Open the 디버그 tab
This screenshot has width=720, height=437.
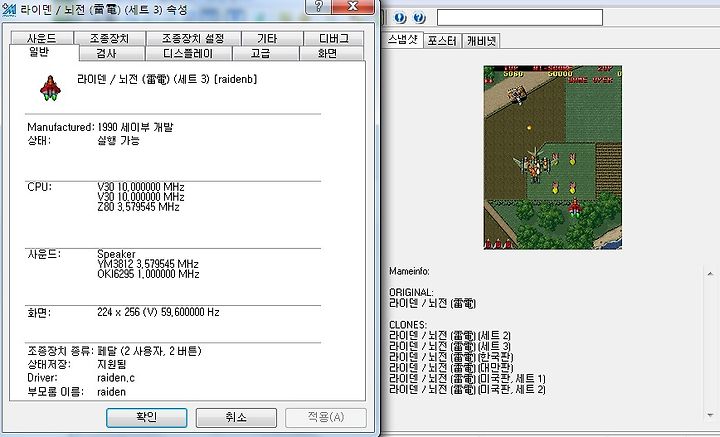[333, 38]
